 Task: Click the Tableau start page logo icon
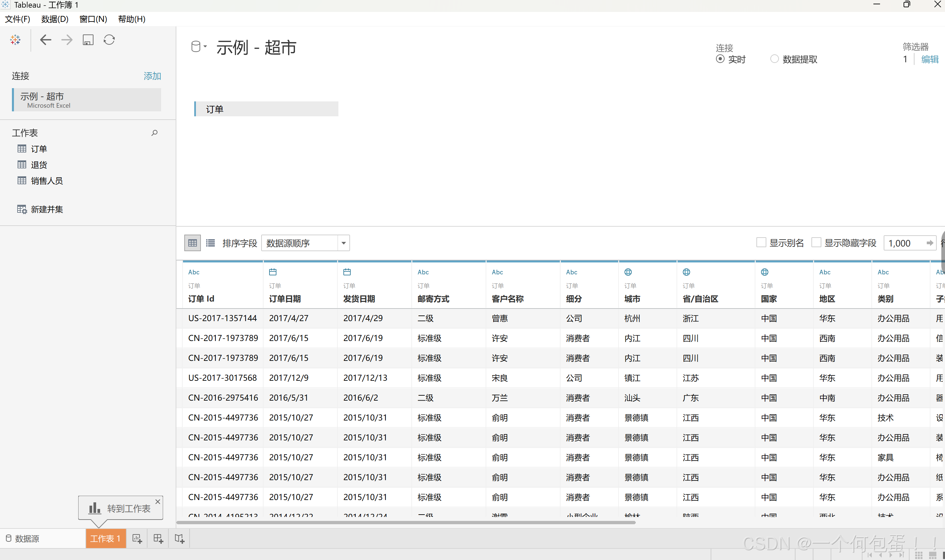16,40
